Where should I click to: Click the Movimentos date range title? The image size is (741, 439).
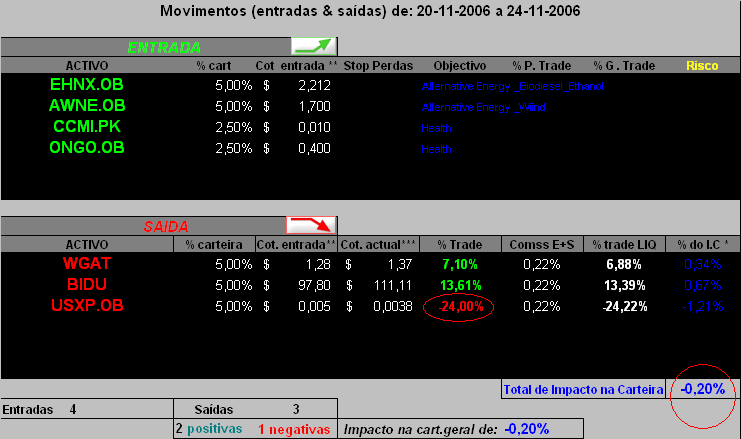tap(370, 11)
